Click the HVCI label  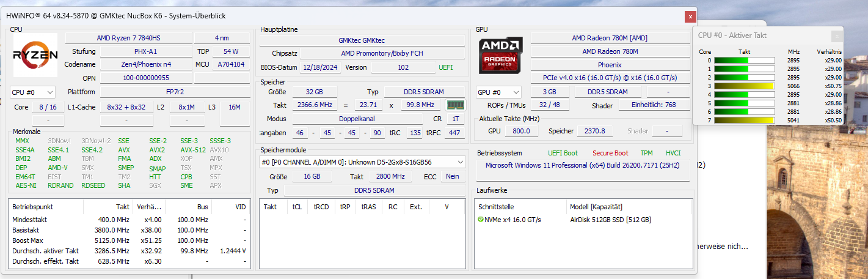[x=673, y=153]
